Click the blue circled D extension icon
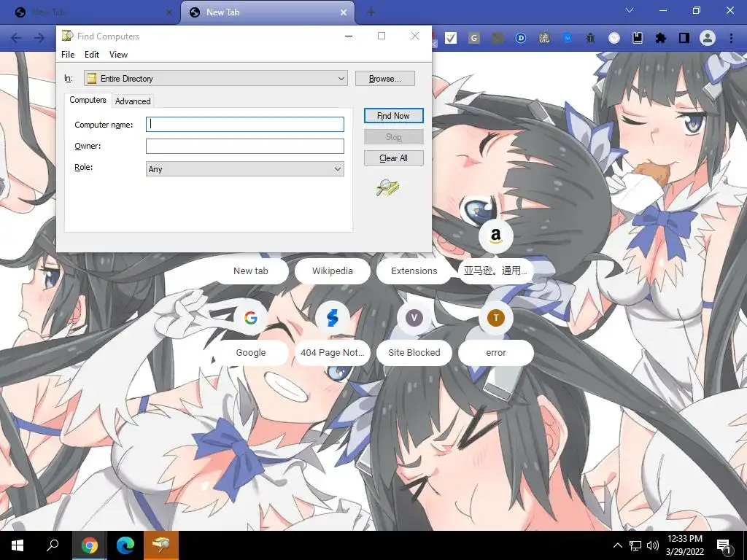747x560 pixels. [521, 38]
